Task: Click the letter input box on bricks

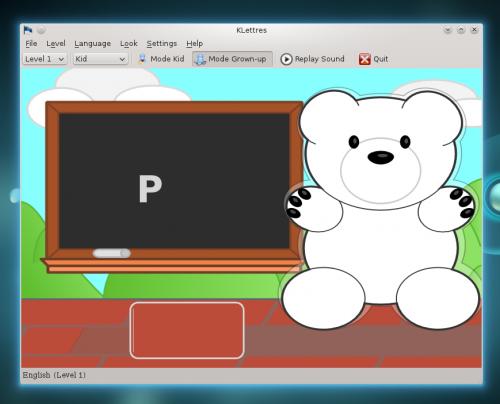Action: 187,330
